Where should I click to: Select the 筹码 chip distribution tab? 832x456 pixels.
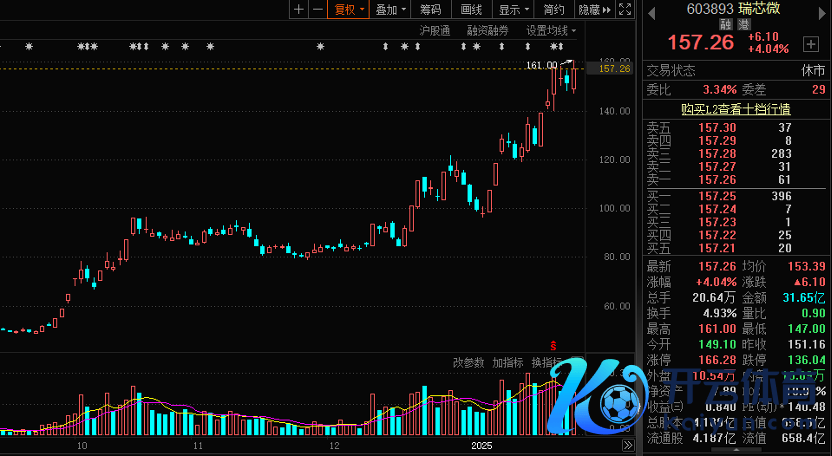430,10
